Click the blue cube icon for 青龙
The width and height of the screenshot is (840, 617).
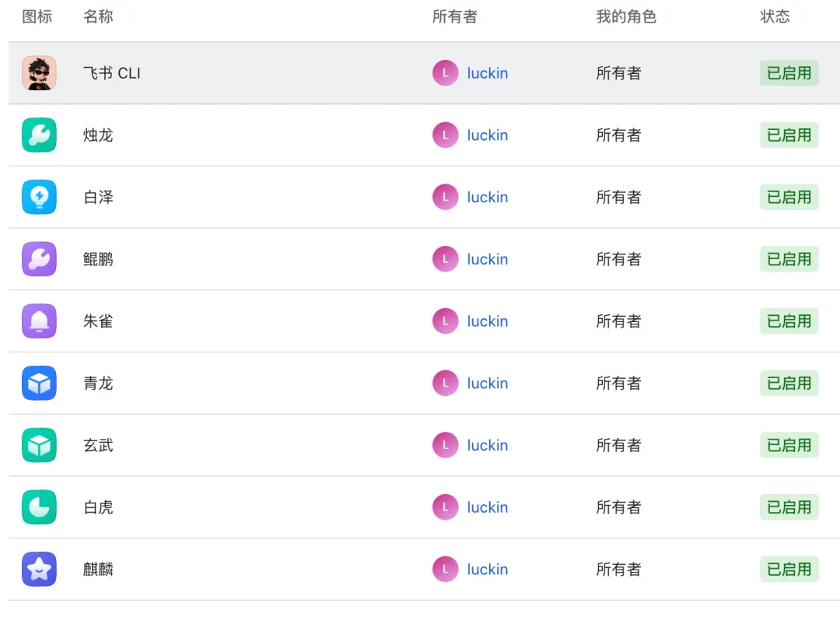39,384
